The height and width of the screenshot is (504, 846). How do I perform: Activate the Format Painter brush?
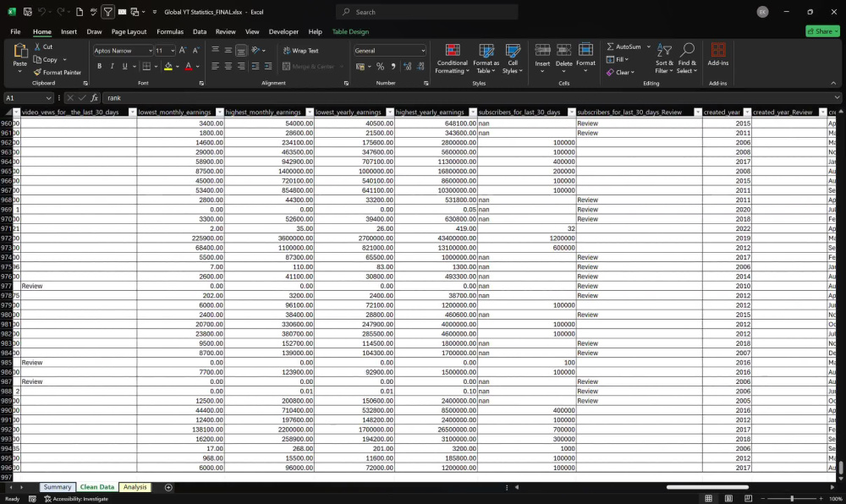[x=58, y=72]
